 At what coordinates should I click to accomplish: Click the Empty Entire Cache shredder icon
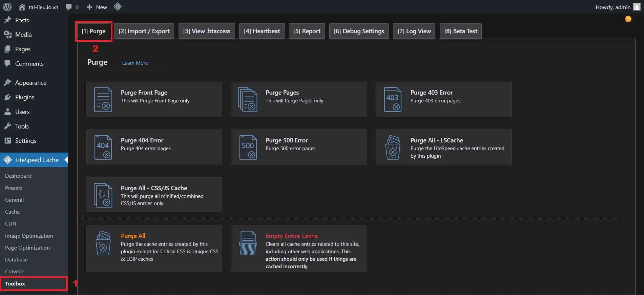coord(248,243)
